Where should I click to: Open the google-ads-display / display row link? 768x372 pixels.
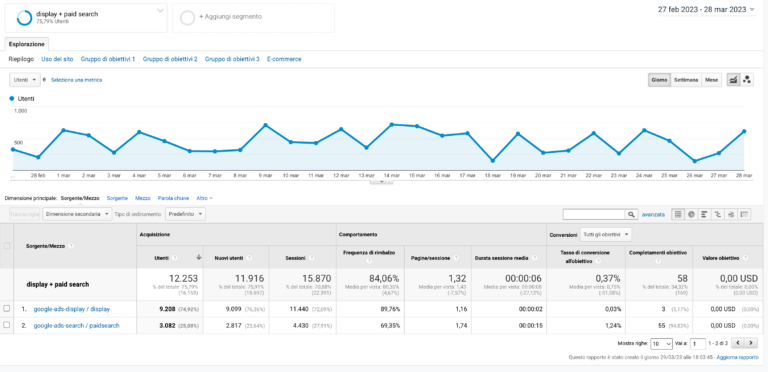click(72, 309)
